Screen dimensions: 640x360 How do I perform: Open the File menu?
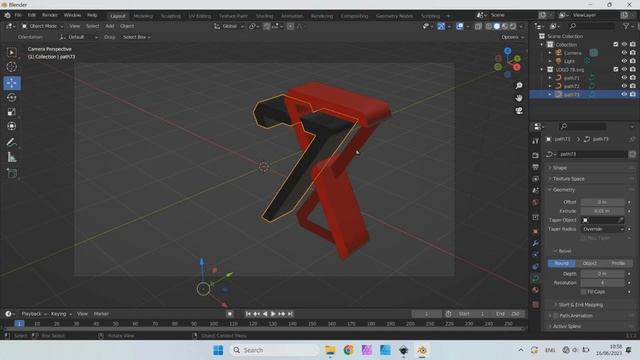click(18, 15)
